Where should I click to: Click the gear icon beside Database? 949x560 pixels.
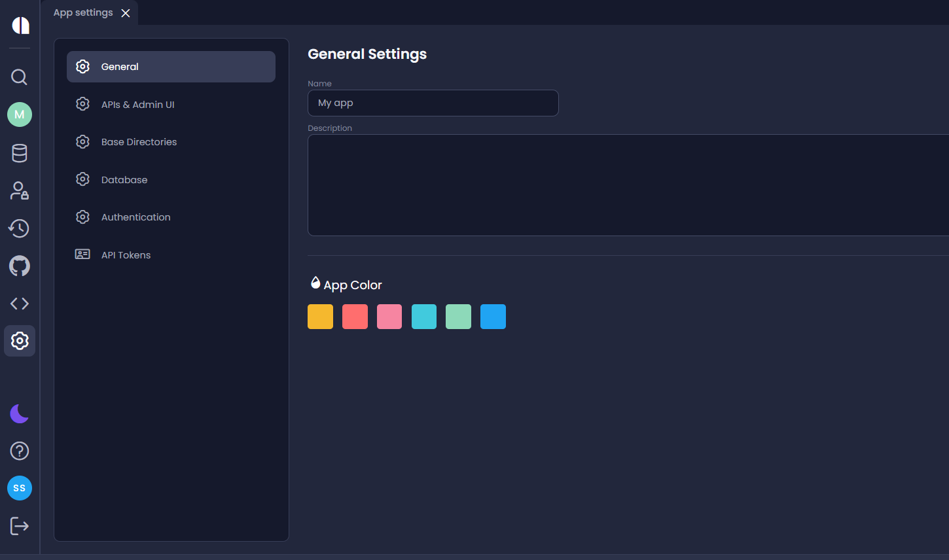[82, 179]
